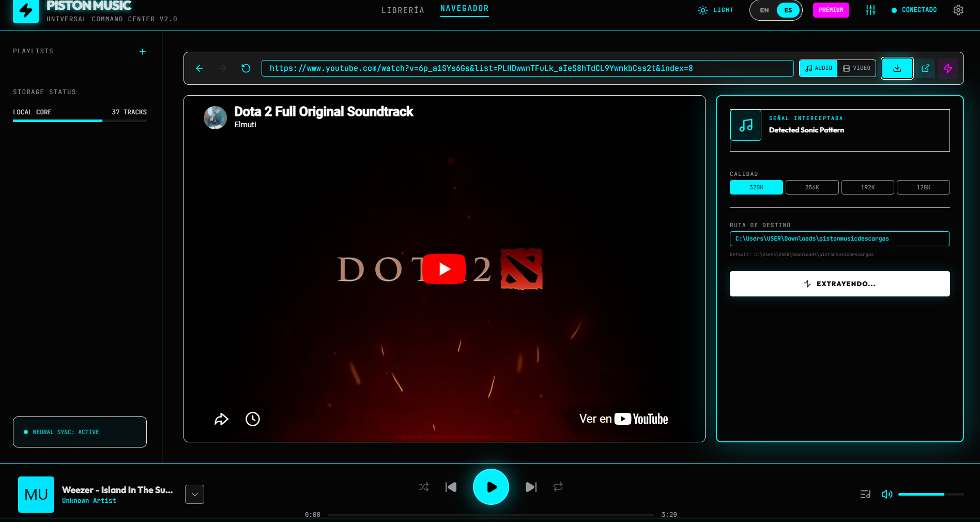Open the Librería tab
980x522 pixels.
(x=403, y=10)
